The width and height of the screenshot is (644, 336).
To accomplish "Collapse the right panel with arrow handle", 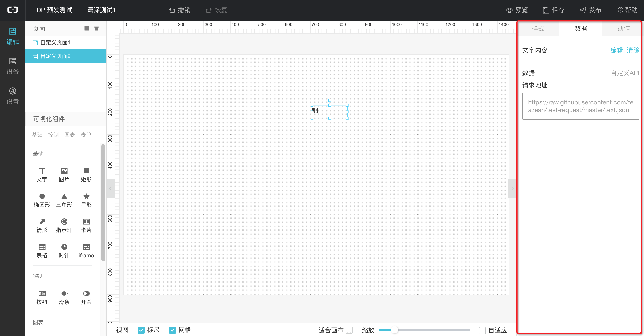I will 512,189.
